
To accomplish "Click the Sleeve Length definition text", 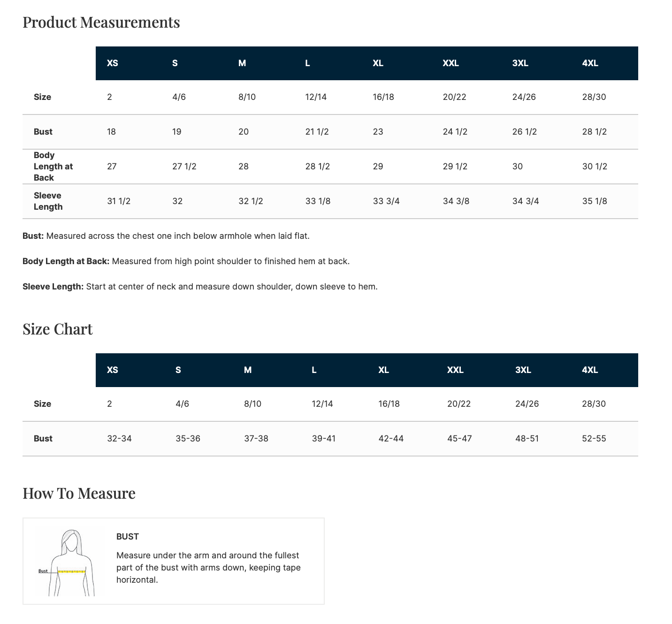I will coord(200,287).
